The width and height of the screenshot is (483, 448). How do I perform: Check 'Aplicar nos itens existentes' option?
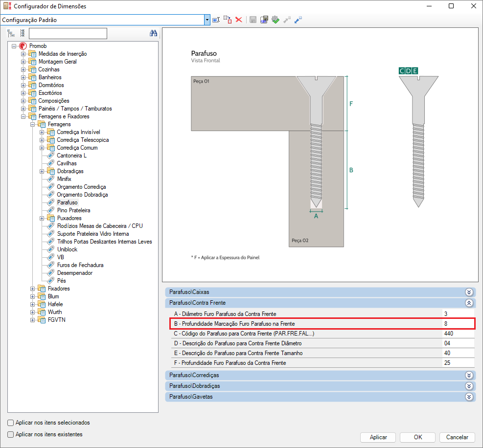point(11,434)
